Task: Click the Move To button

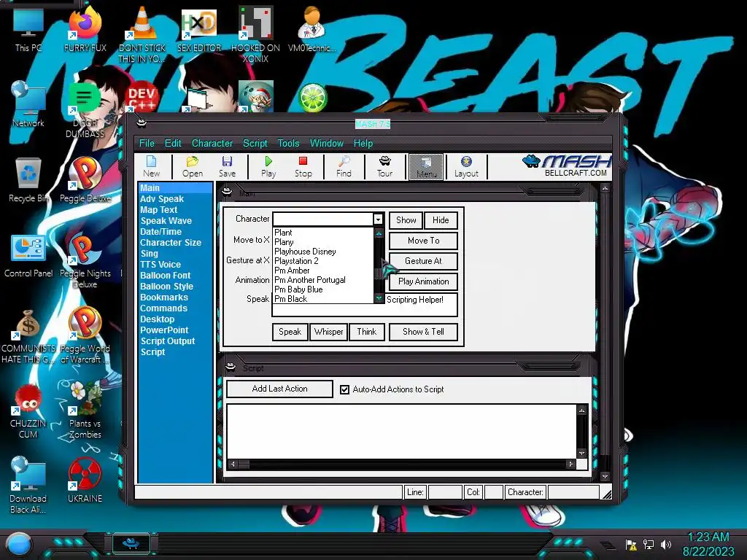Action: pyautogui.click(x=424, y=241)
